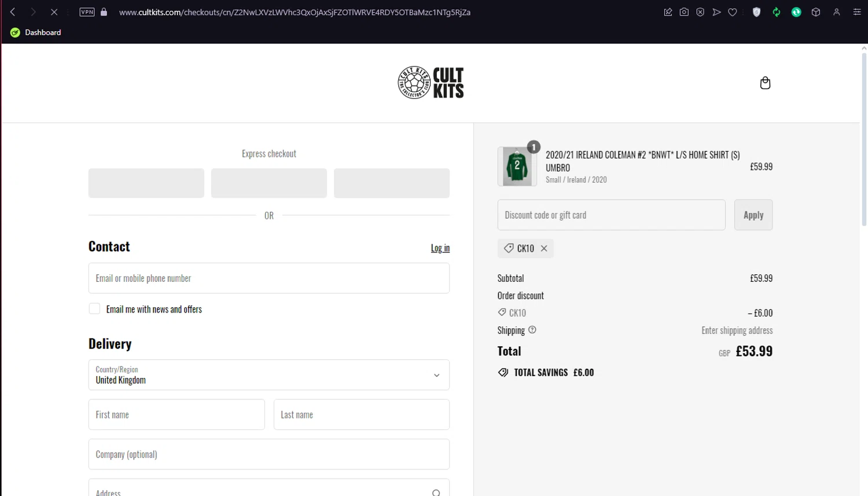This screenshot has width=868, height=496.
Task: Open the Country/Region dropdown
Action: tap(269, 375)
